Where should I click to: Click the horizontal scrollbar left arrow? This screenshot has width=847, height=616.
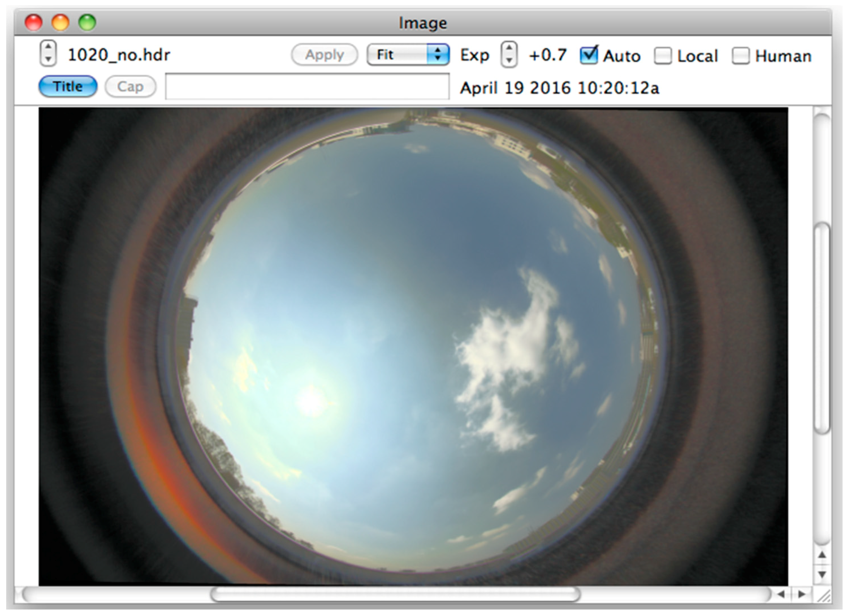tap(781, 594)
